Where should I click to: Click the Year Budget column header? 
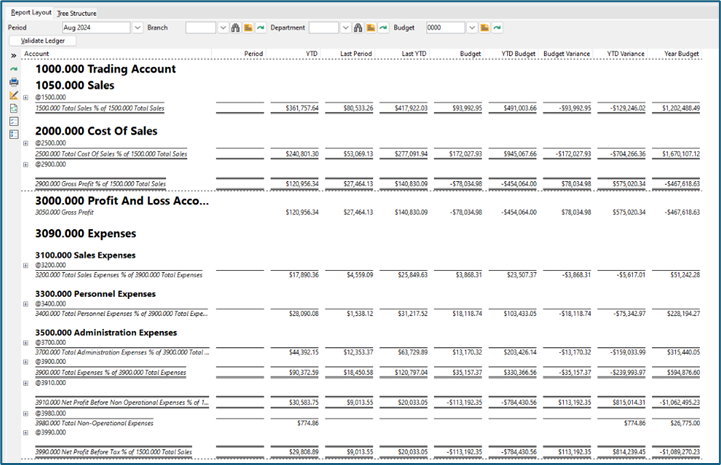point(681,54)
